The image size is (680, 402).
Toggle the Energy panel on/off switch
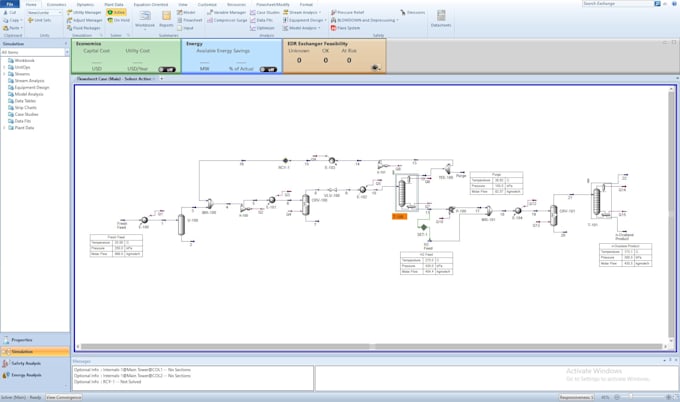click(268, 68)
